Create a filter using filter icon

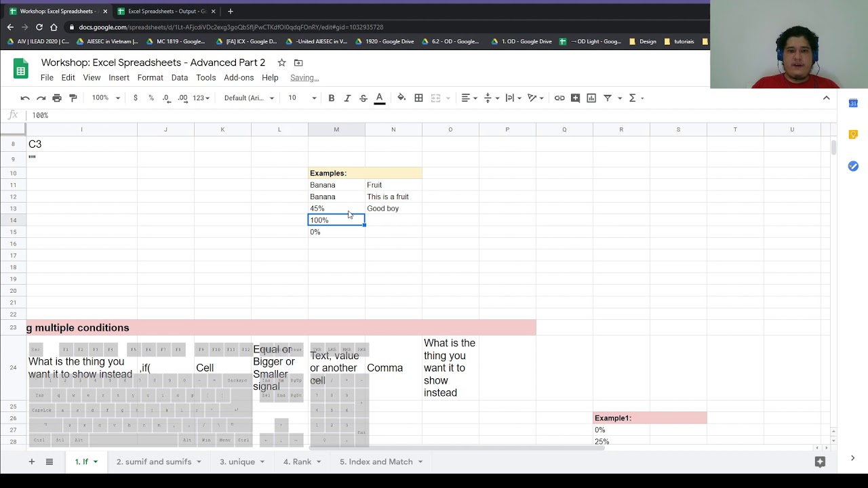point(608,98)
